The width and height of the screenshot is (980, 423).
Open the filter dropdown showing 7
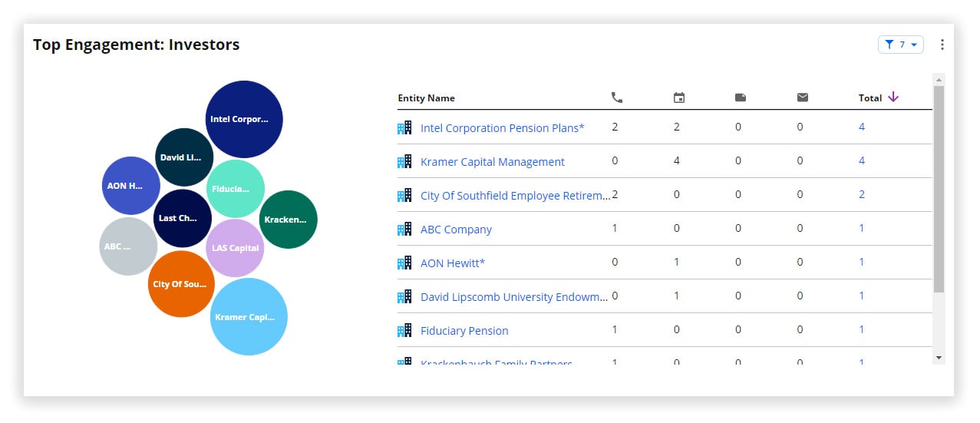point(900,45)
